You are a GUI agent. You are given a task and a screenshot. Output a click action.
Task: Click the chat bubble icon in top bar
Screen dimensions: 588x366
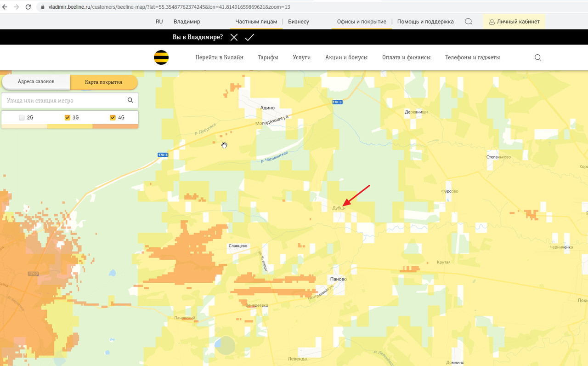coord(468,22)
